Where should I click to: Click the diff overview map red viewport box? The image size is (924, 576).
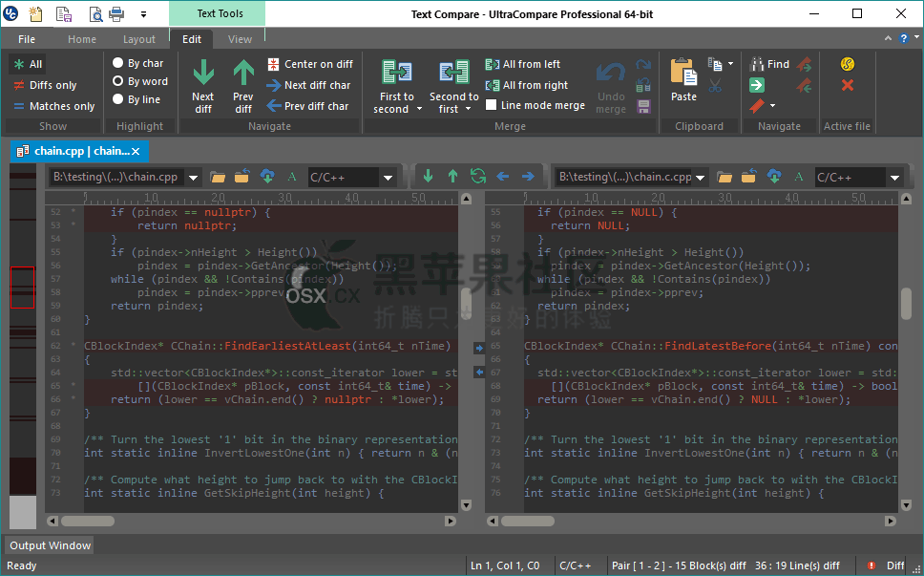coord(22,288)
